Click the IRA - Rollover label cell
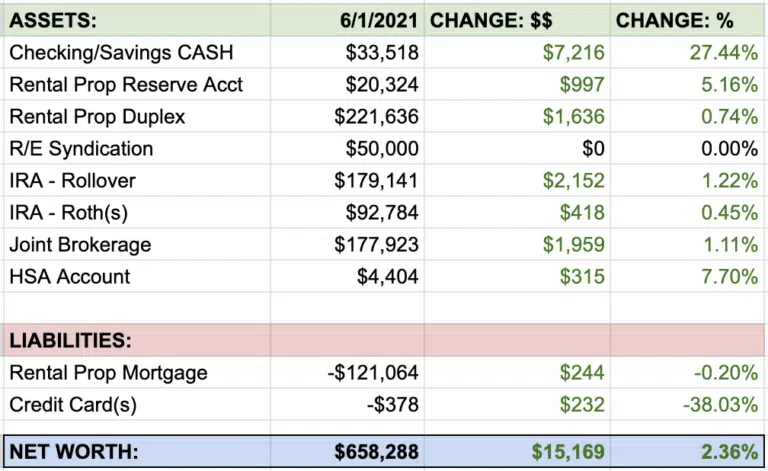The width and height of the screenshot is (768, 471). 71,181
